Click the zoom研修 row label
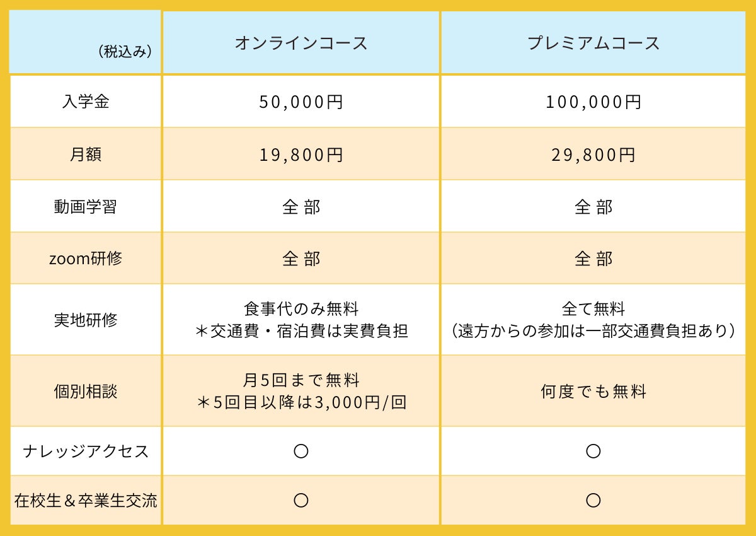 (86, 259)
